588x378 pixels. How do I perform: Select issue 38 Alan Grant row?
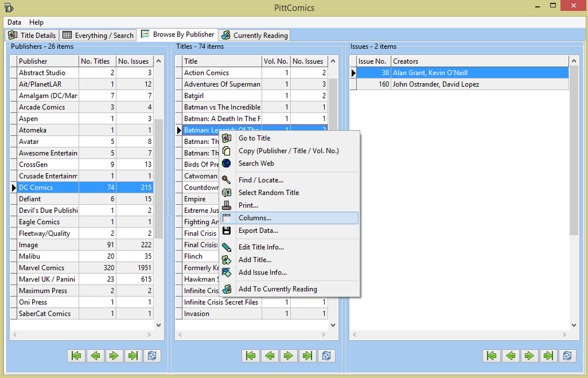point(459,73)
